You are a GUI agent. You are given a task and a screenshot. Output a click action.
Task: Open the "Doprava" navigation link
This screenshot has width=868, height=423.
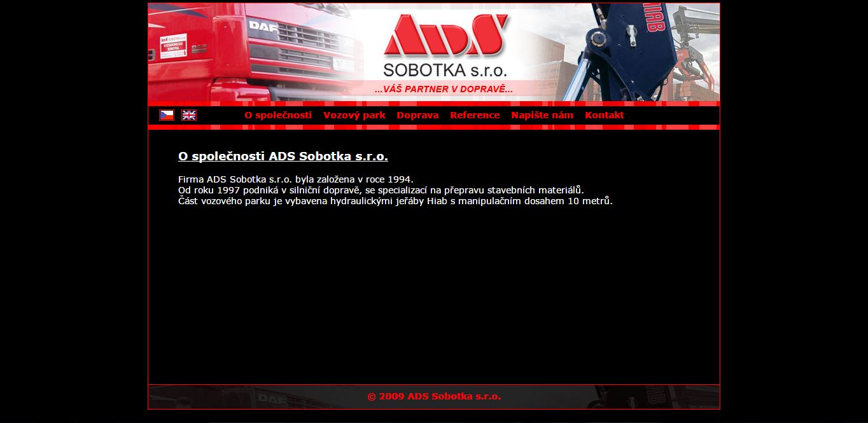point(417,115)
